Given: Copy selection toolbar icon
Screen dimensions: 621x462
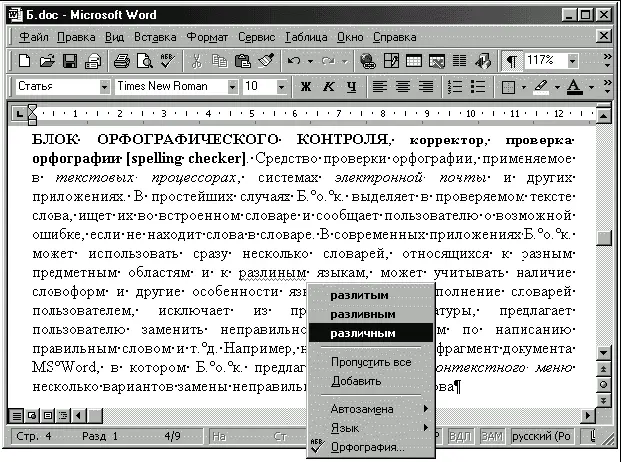Looking at the screenshot, I should pyautogui.click(x=219, y=61).
